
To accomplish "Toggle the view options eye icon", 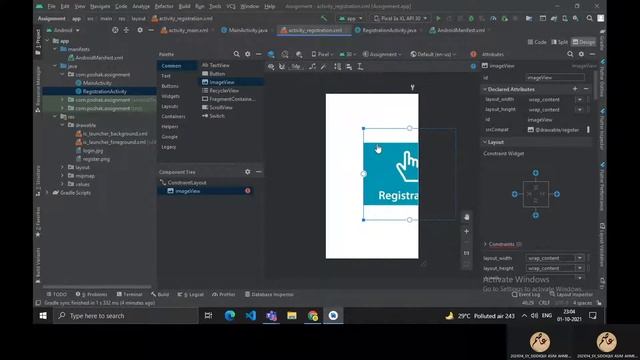I will 271,67.
